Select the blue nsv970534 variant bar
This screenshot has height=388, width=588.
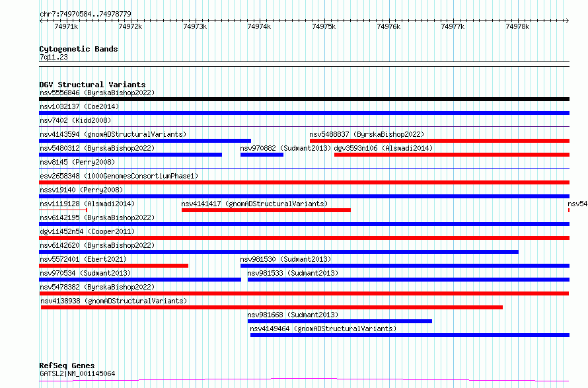tap(140, 280)
